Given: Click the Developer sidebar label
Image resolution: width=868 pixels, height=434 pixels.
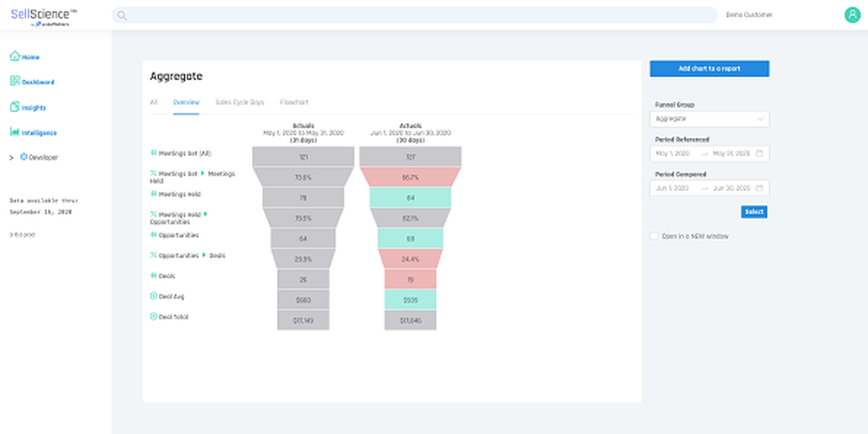Looking at the screenshot, I should 43,158.
